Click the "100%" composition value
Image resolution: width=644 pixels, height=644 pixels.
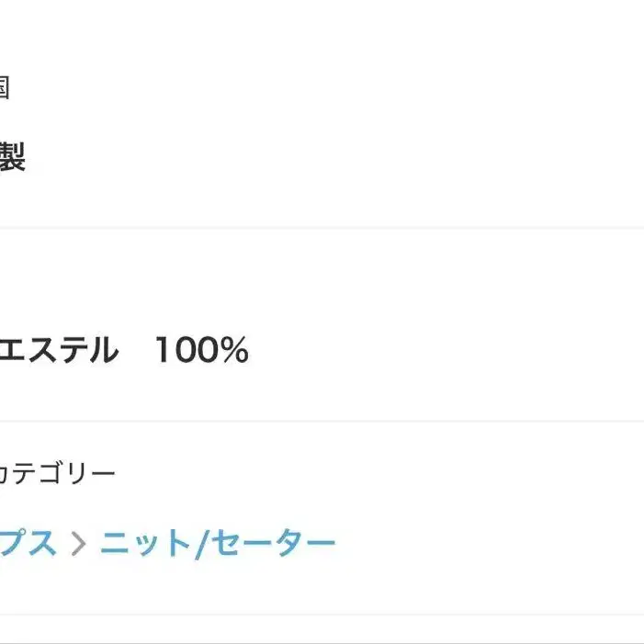200,350
